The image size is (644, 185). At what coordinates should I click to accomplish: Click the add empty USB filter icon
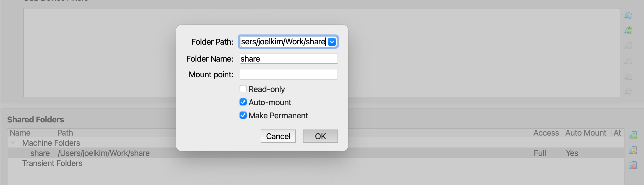tap(629, 15)
